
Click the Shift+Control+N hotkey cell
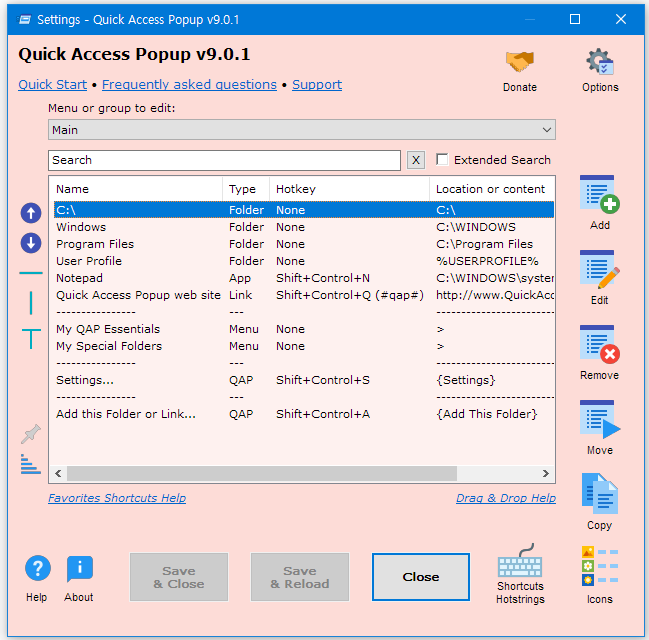point(323,278)
